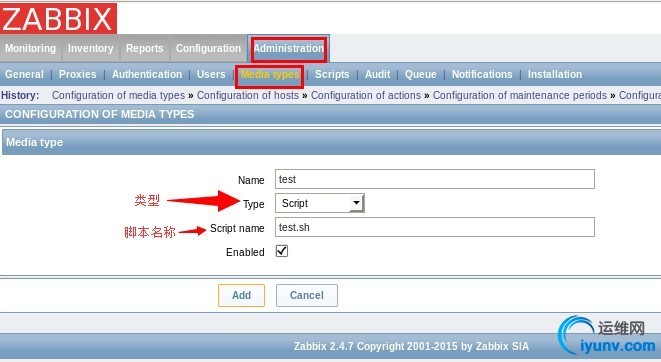Screen dimensions: 661x362
Task: Click the CONFIGURATION OF MEDIA TYPES heading
Action: point(99,114)
